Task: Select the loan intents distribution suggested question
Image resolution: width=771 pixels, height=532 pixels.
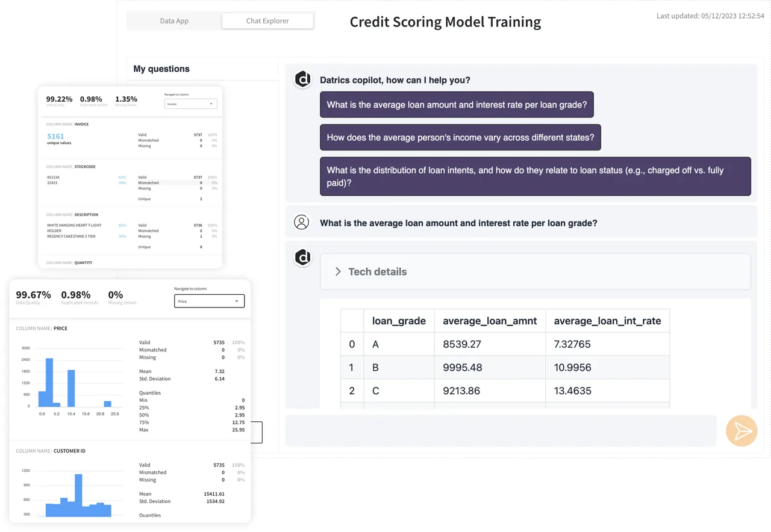Action: (x=535, y=176)
